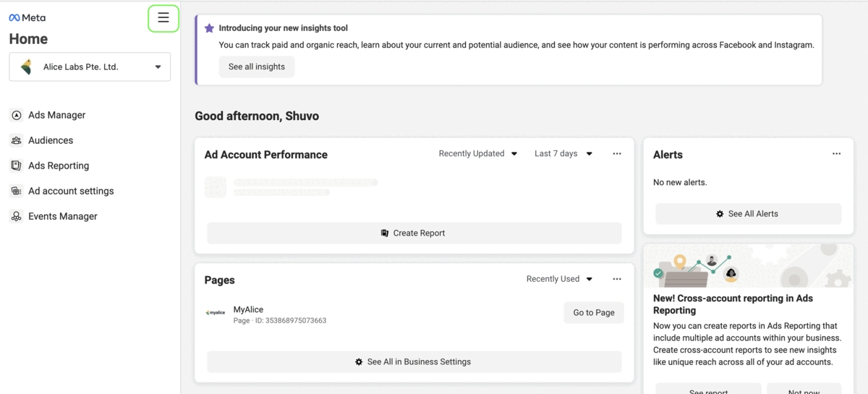Change the Last 7 days date range
868x394 pixels.
pos(563,154)
